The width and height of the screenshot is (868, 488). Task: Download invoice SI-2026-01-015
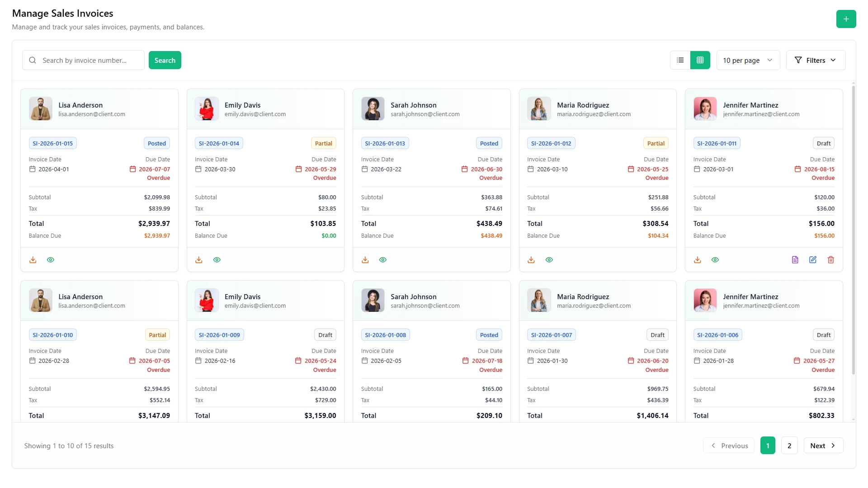(33, 260)
